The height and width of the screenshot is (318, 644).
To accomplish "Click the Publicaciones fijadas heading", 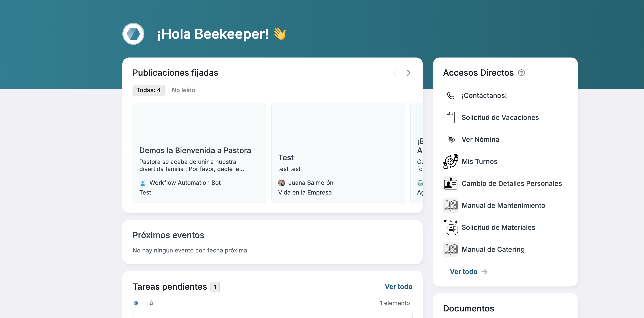I will click(x=175, y=73).
